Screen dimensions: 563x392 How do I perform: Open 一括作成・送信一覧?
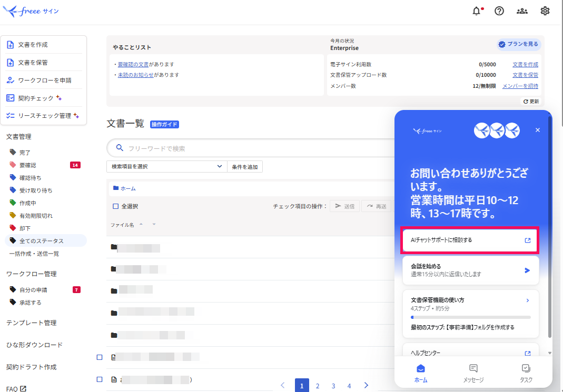[34, 254]
